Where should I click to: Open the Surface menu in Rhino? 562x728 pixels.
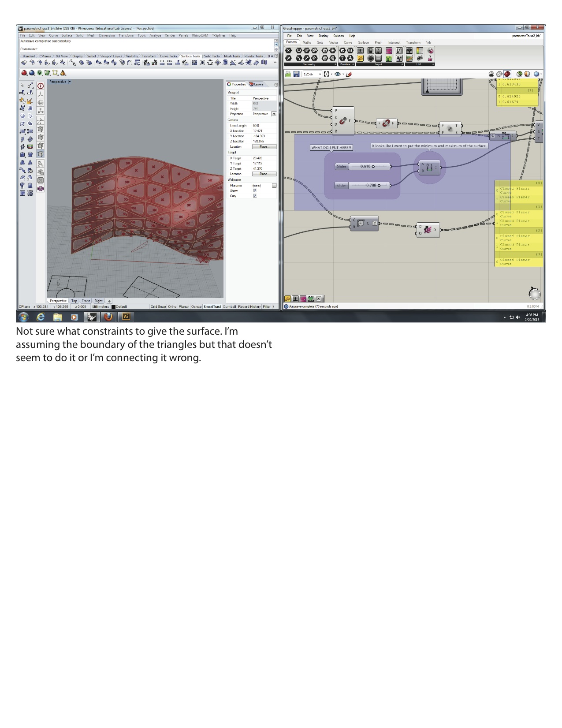[67, 35]
